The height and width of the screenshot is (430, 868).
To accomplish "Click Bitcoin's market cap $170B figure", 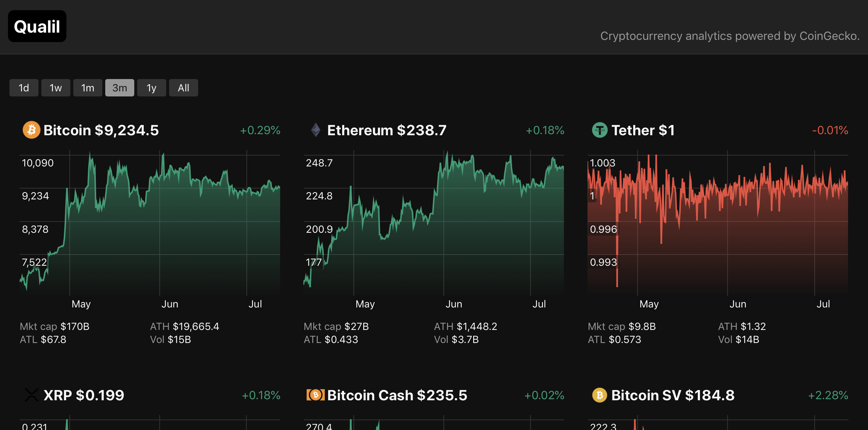I will point(54,326).
